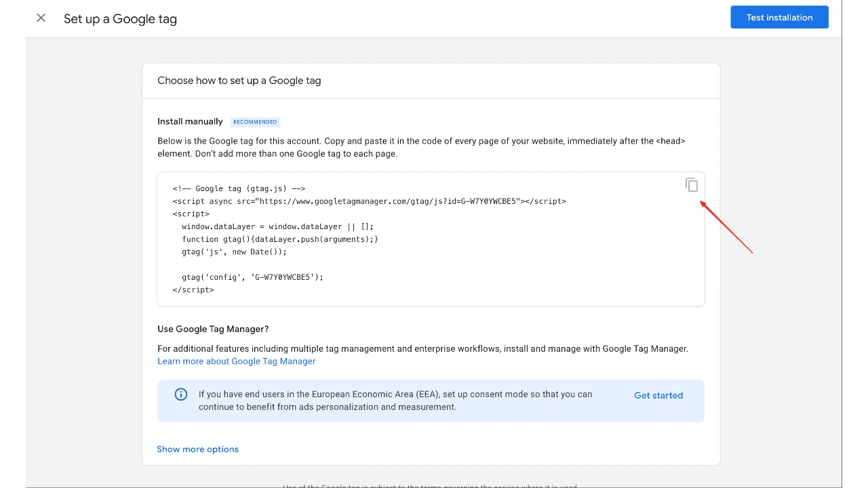Click the gtag('config', 'G-W7Y0YWCBE5') line
Viewport: 868px width, 488px height.
[252, 277]
